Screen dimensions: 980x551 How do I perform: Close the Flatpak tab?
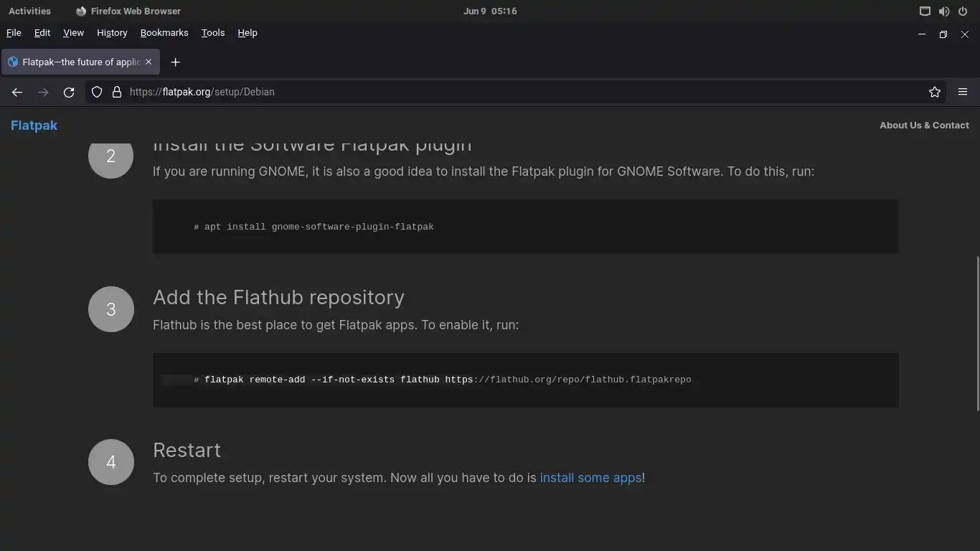coord(149,62)
